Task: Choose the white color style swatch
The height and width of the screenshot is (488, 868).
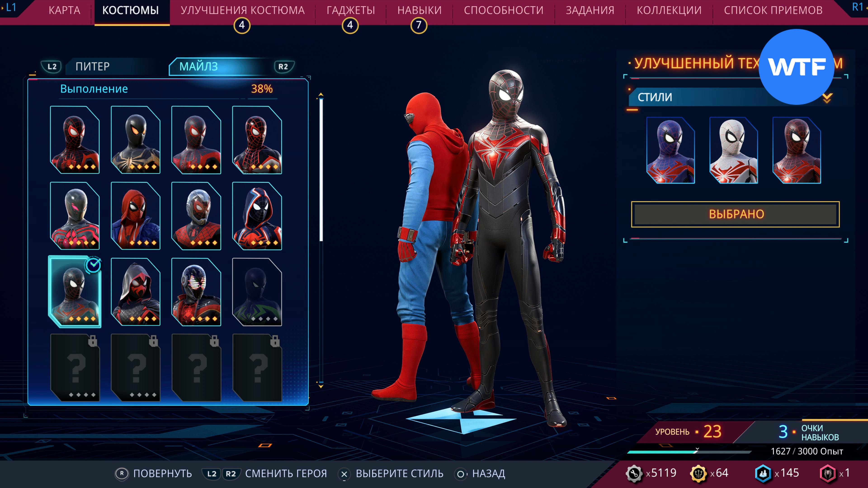Action: [734, 150]
